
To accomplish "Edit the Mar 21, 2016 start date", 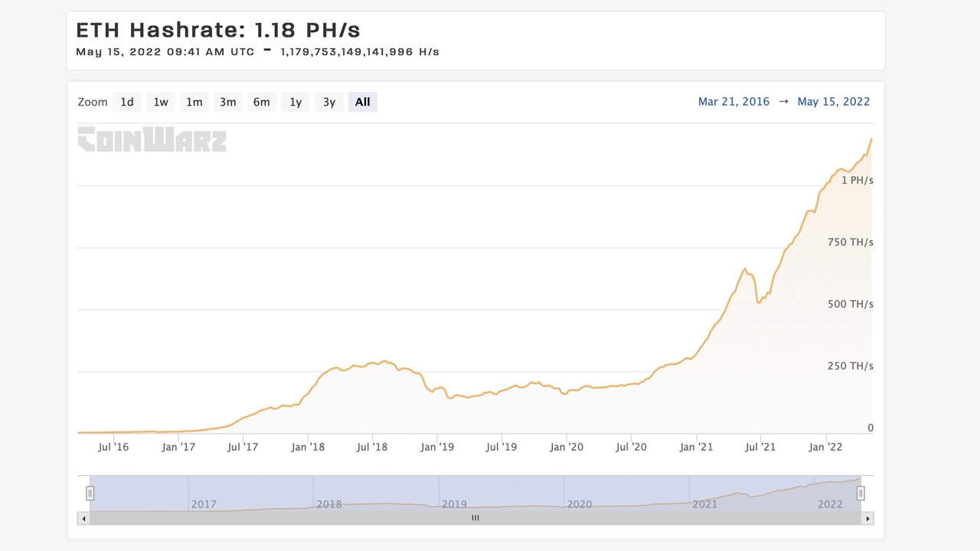I will tap(733, 102).
